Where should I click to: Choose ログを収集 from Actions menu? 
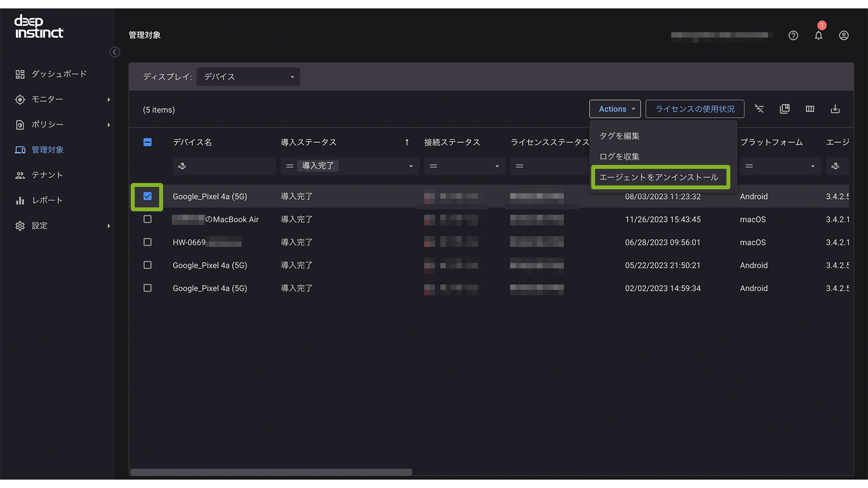coord(620,157)
